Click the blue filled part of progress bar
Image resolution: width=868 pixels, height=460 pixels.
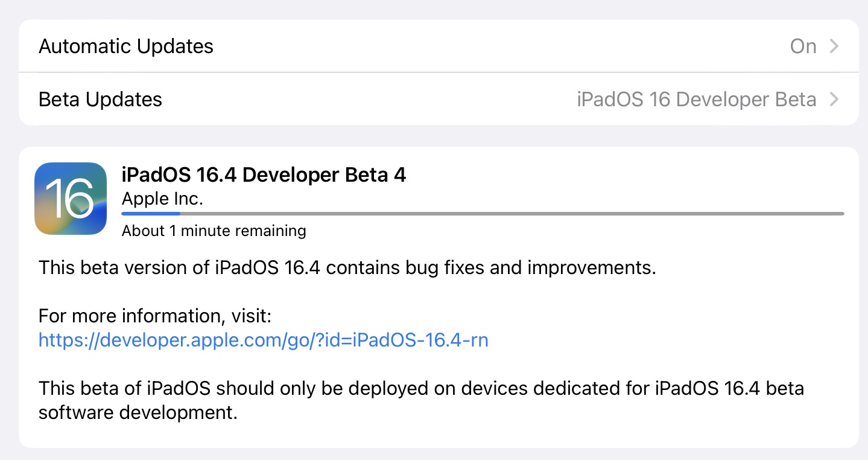click(151, 213)
